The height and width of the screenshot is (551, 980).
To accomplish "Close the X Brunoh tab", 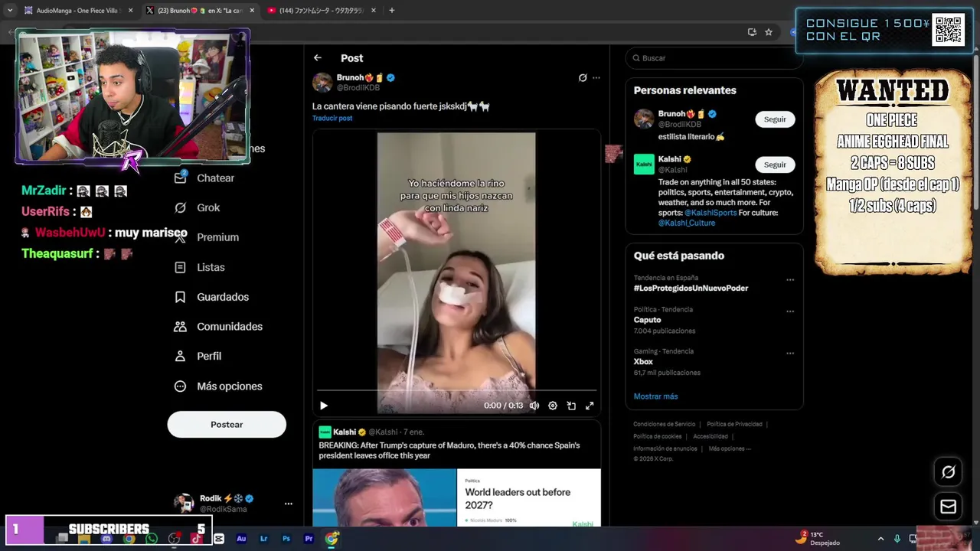I will tap(252, 11).
